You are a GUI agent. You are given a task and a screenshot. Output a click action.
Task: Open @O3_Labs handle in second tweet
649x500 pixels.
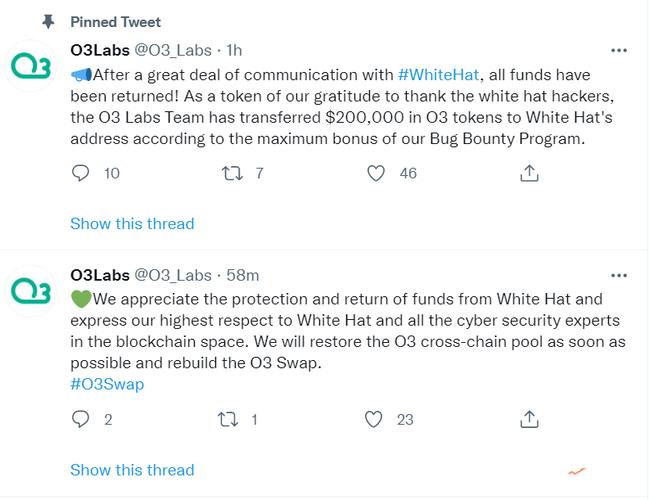(x=173, y=275)
